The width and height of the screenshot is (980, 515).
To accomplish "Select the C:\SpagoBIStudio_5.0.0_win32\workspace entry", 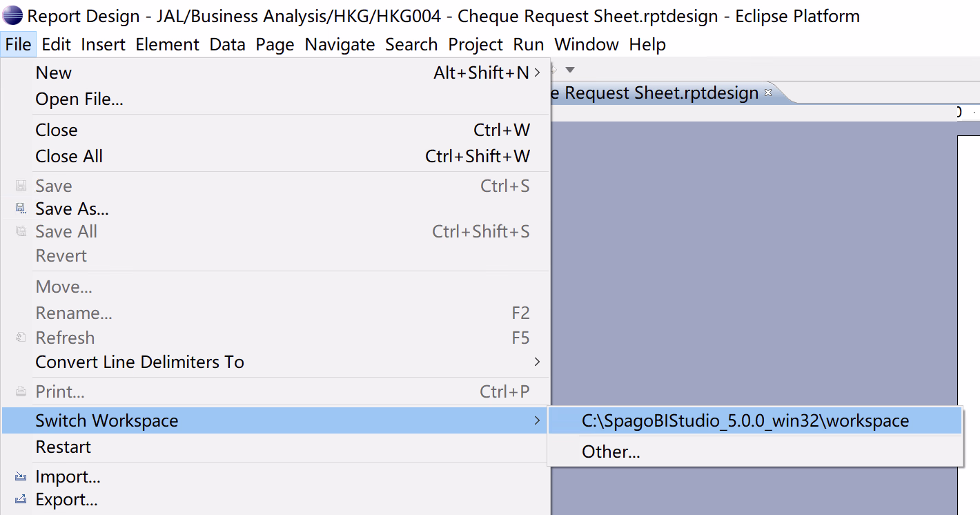I will pyautogui.click(x=745, y=420).
